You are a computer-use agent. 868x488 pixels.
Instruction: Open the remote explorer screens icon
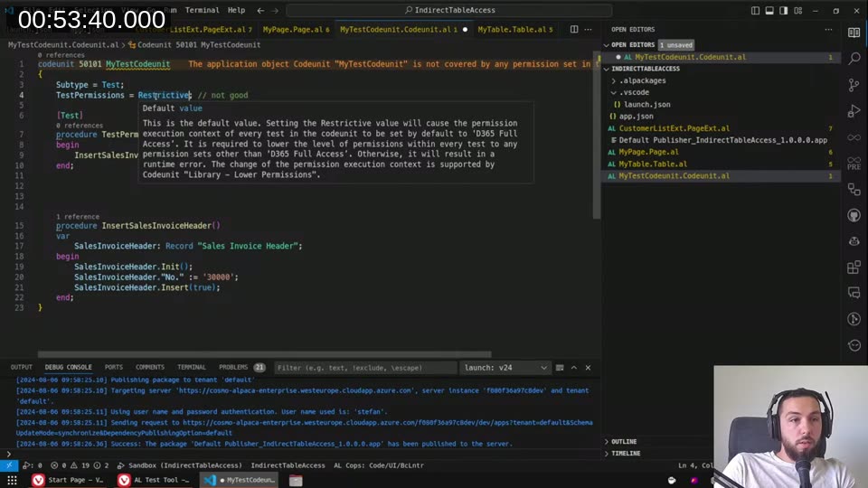tap(854, 189)
